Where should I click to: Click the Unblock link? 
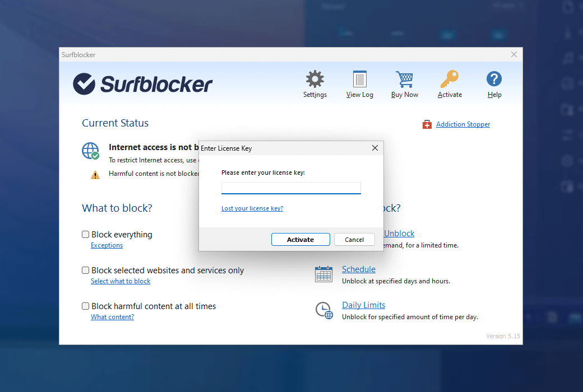[x=399, y=234]
